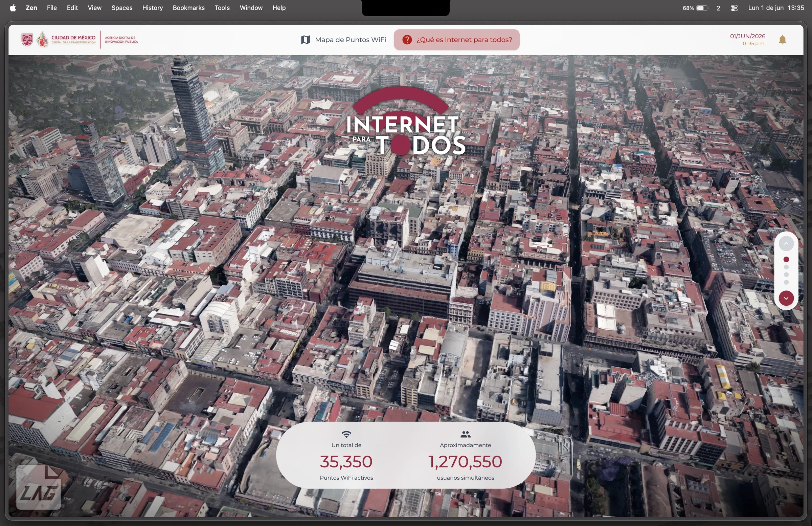Click the Agencia Digital de Innovación Pública logo
812x526 pixels.
[121, 40]
